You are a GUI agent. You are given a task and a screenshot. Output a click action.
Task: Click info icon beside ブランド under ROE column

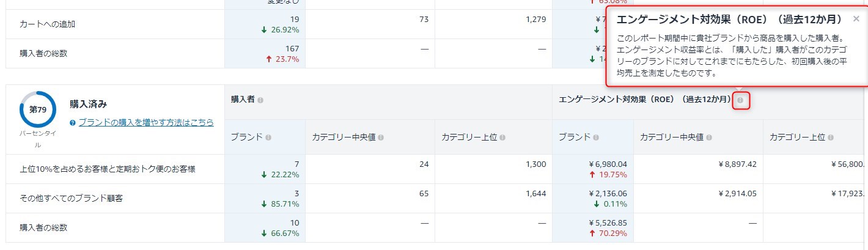(x=596, y=138)
